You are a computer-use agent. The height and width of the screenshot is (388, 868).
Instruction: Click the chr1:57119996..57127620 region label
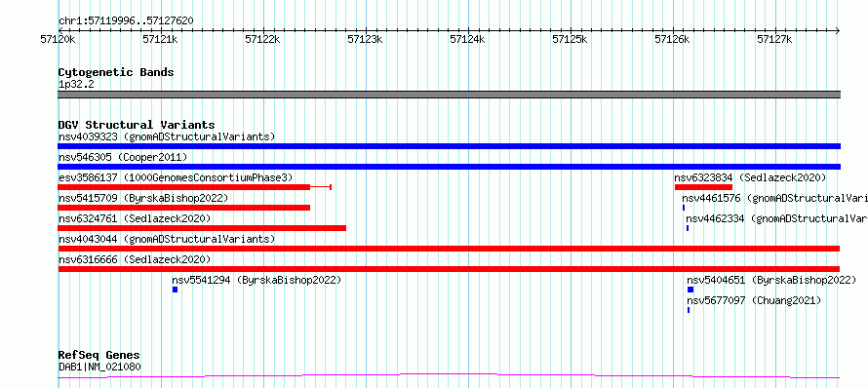(126, 21)
